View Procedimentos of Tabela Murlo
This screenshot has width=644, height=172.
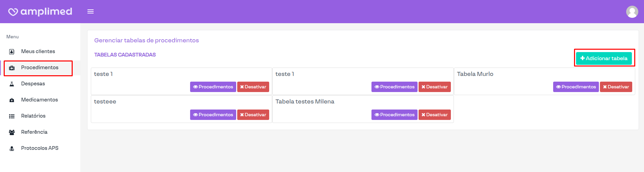576,87
